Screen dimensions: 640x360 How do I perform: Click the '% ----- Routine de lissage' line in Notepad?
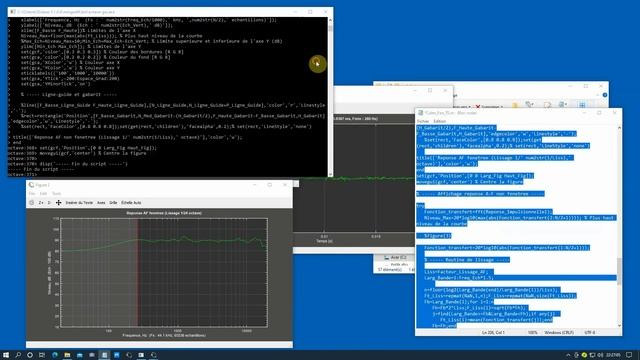pyautogui.click(x=467, y=260)
